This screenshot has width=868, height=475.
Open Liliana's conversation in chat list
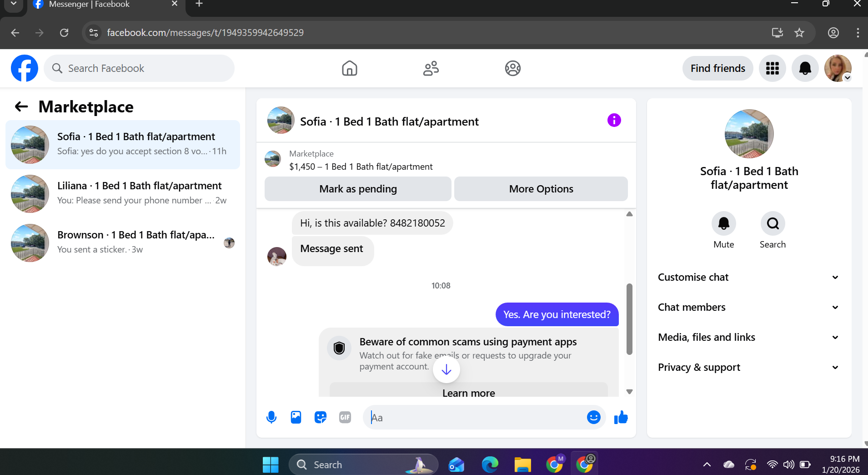click(123, 193)
